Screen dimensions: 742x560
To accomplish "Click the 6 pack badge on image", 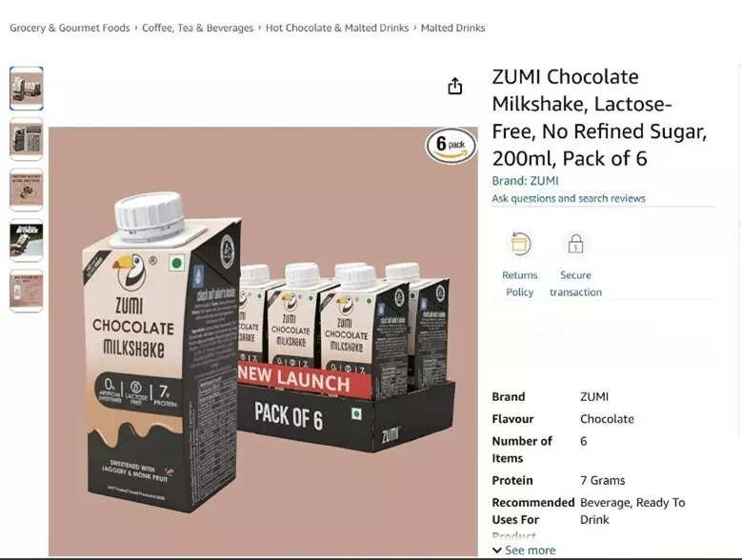I will [x=451, y=145].
